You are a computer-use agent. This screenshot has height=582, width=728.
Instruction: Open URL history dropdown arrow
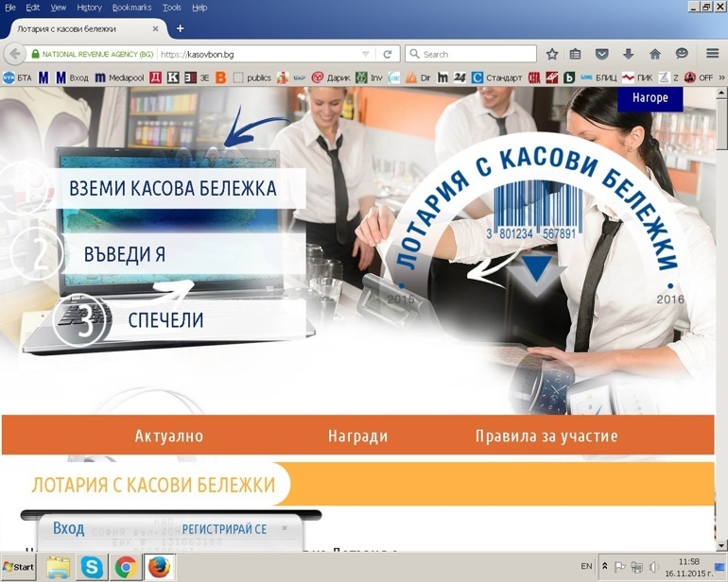(365, 54)
